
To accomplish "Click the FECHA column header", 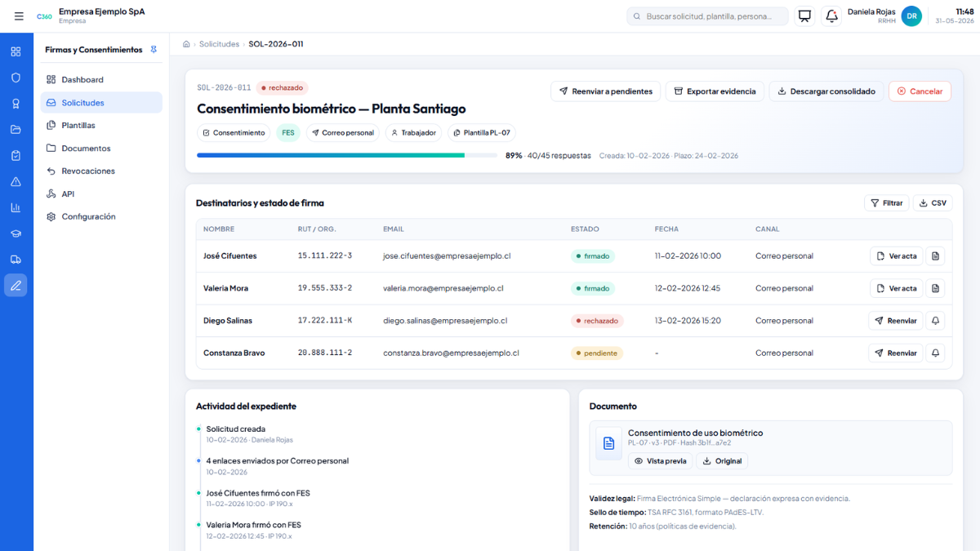I will 666,229.
